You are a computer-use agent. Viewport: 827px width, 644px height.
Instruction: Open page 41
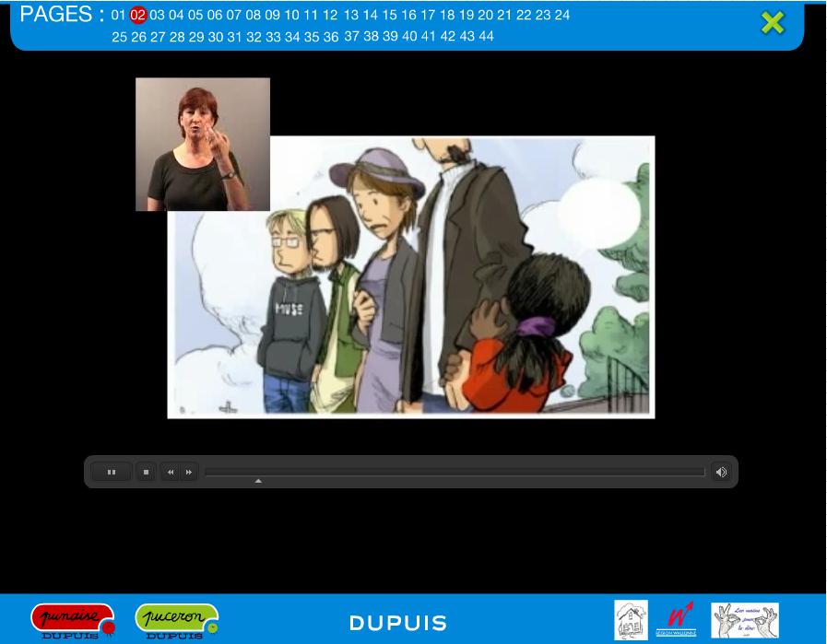[x=429, y=36]
